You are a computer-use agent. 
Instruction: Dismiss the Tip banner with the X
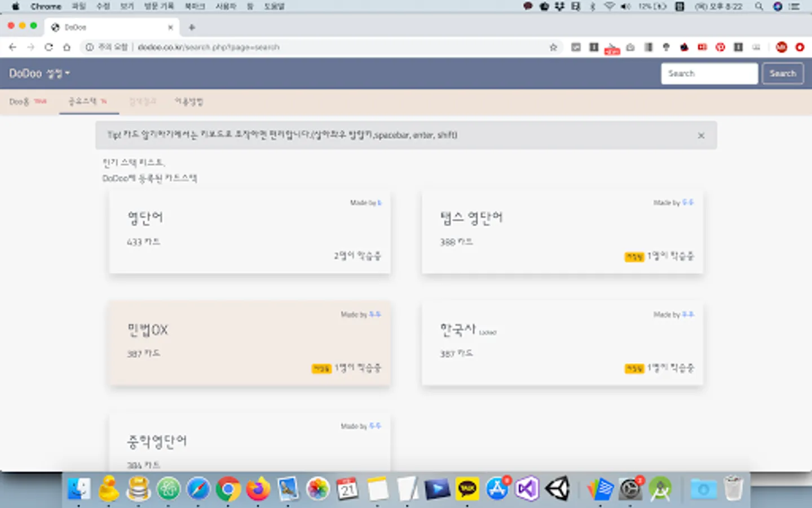[x=701, y=135]
